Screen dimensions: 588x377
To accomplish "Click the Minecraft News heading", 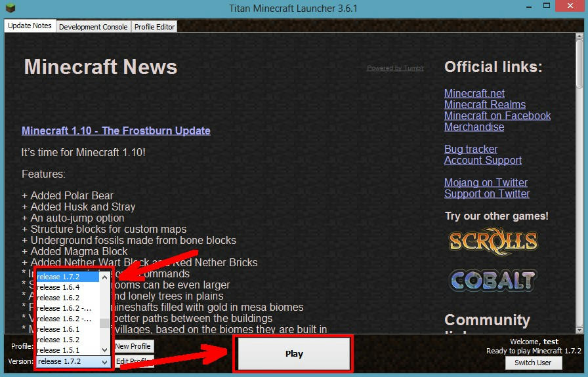I will click(100, 67).
